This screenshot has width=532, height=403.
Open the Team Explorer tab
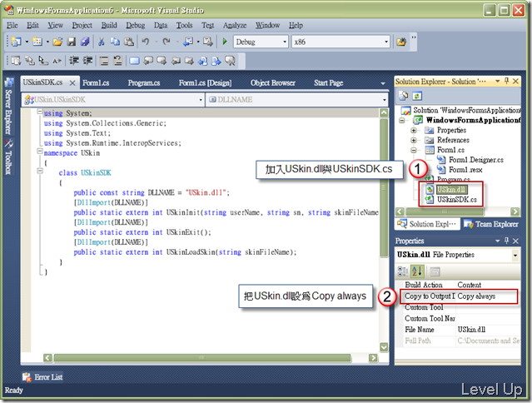491,224
